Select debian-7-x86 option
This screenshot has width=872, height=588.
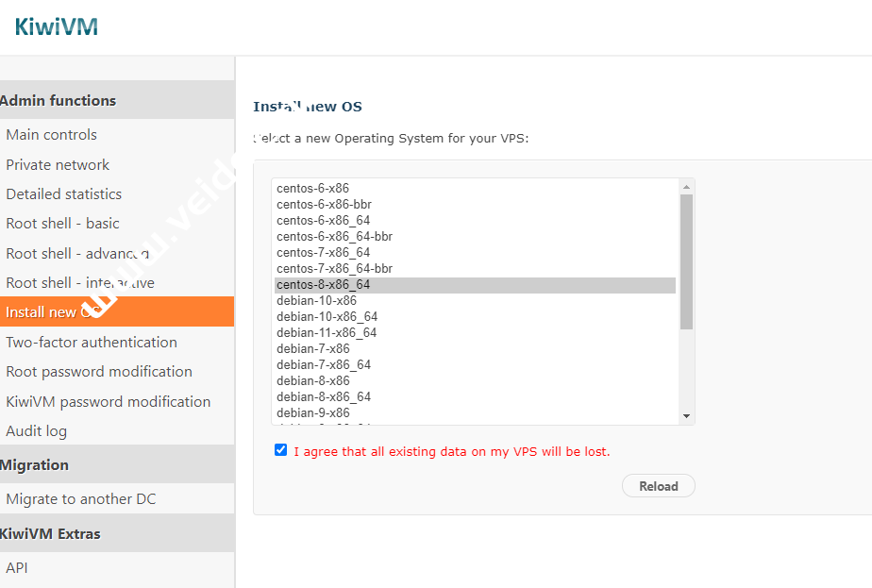coord(475,349)
